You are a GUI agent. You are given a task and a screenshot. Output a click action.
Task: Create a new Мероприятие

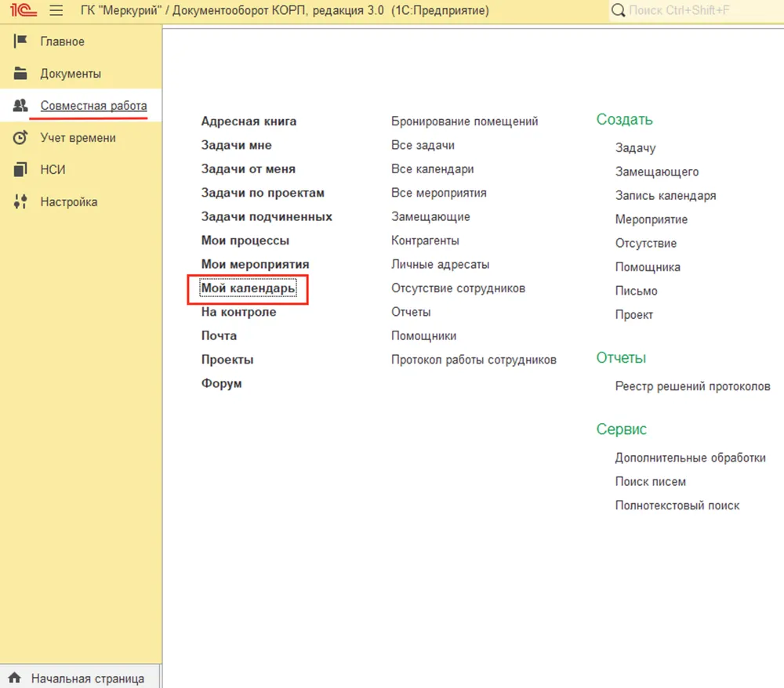[651, 219]
